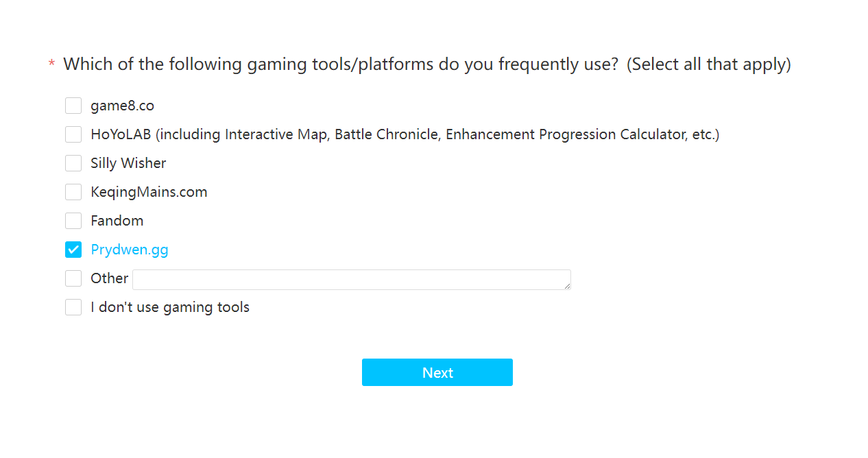Click the KeqingMains.com label text
Screen dimensions: 868x458
point(149,192)
